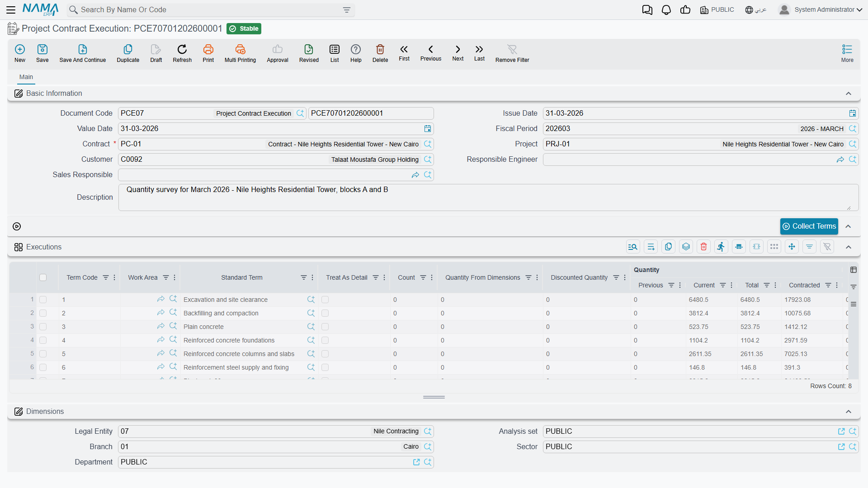
Task: Switch language to Arabic
Action: pos(756,9)
